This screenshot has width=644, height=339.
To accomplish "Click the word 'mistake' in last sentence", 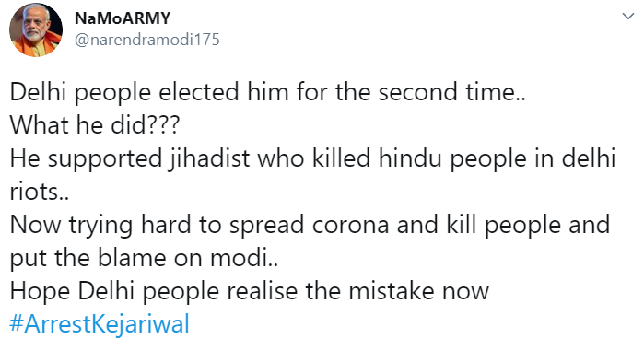I will pyautogui.click(x=392, y=291).
